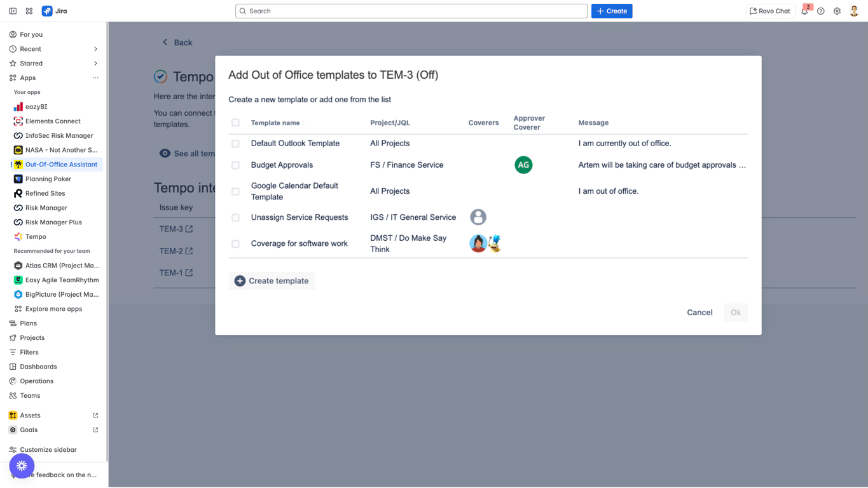Open Dashboards from the sidebar
This screenshot has width=868, height=488.
coord(38,367)
